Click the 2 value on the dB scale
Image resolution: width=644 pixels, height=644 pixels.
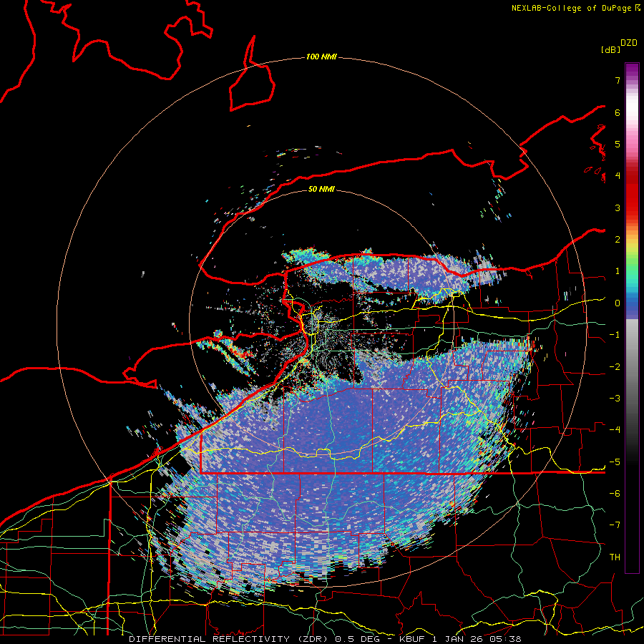click(618, 240)
